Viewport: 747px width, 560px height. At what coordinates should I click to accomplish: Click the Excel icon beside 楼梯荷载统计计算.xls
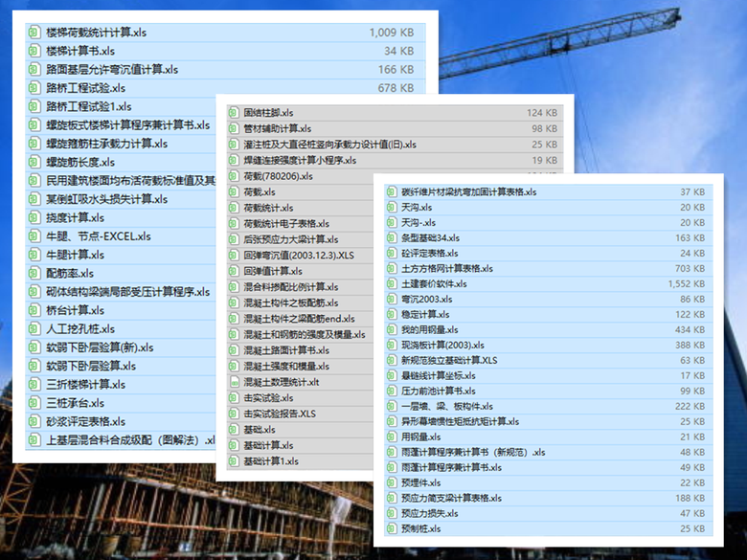pos(34,33)
